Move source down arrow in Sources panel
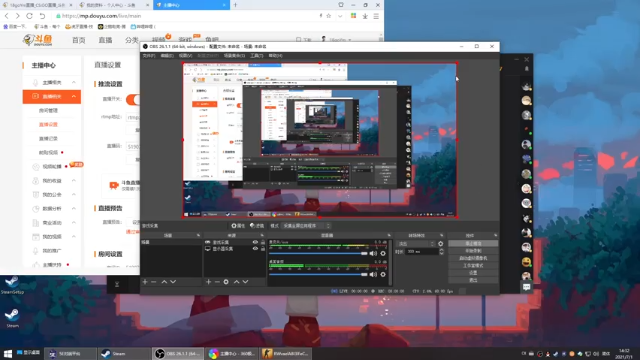 [245, 282]
